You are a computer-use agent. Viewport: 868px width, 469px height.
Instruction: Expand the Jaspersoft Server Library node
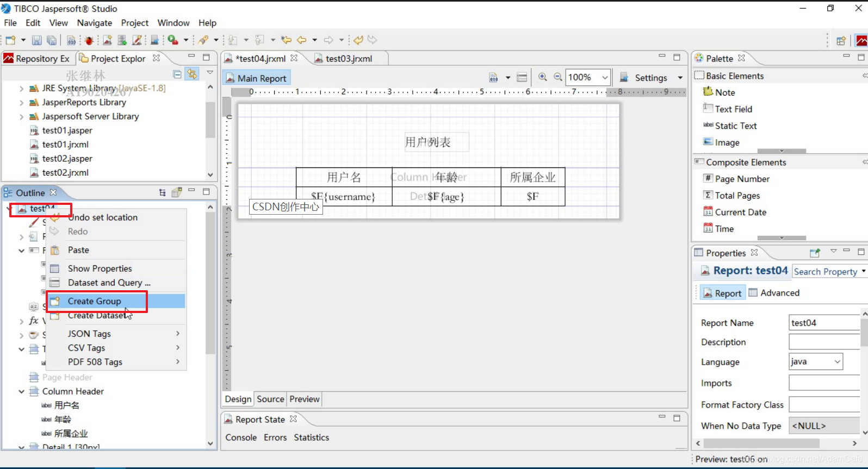(21, 116)
